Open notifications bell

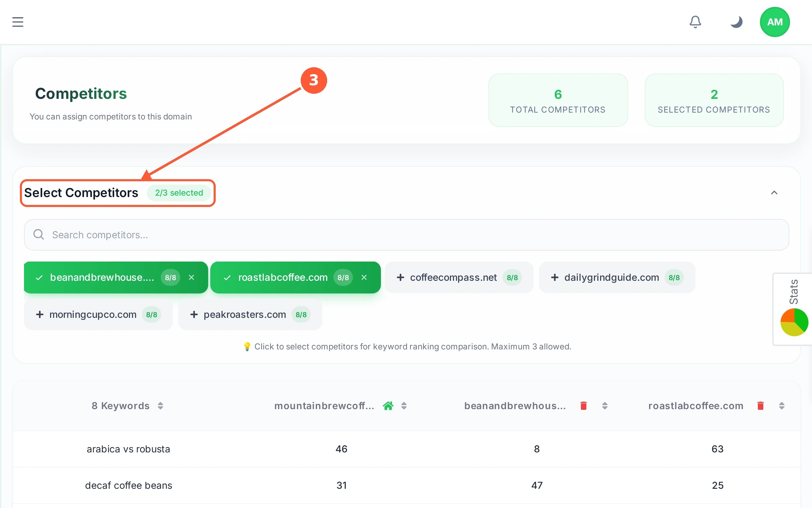[x=695, y=22]
